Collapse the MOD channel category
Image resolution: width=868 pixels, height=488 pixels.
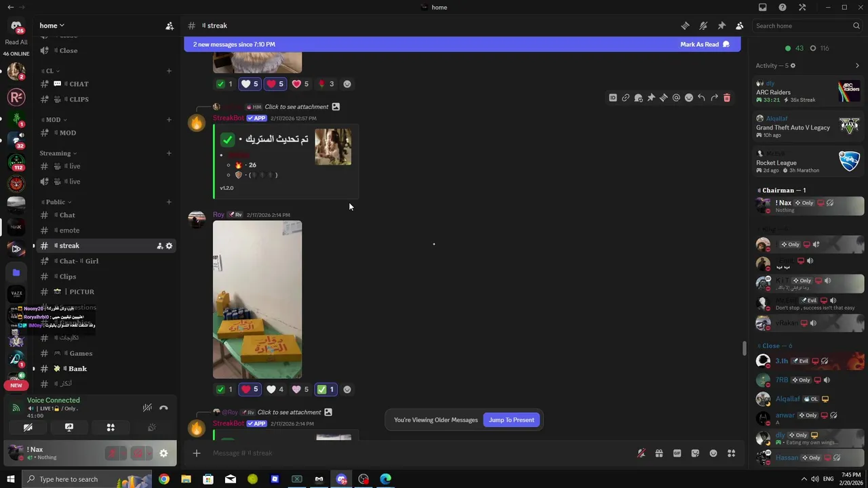coord(52,119)
